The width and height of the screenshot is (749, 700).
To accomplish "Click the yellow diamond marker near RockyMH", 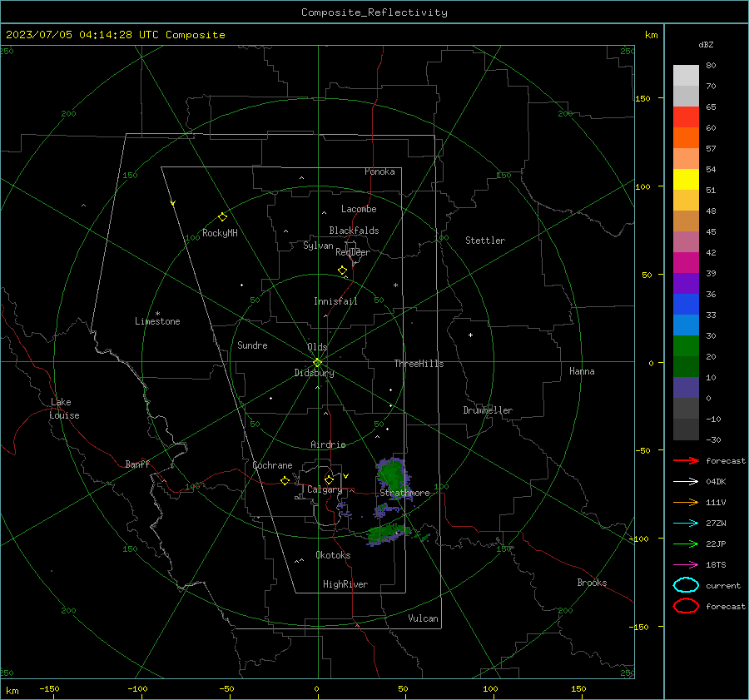I will pyautogui.click(x=222, y=217).
